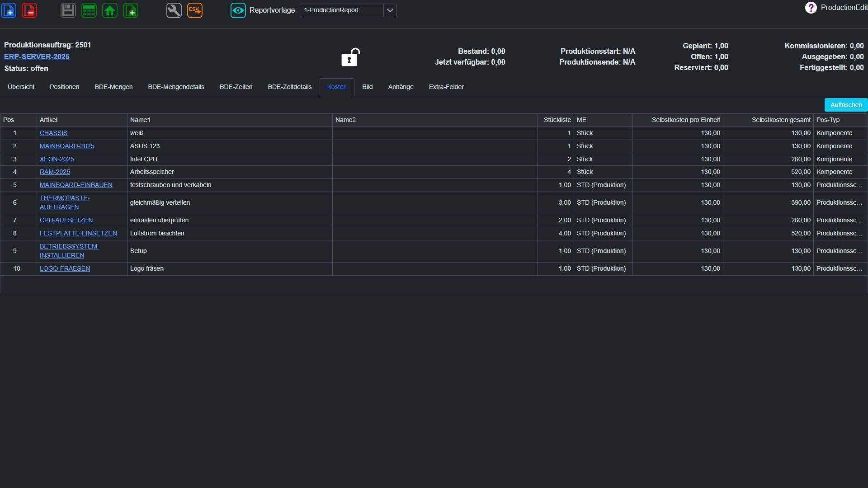Open the Extra-Felder tab
Screen dimensions: 868x488
[x=446, y=87]
